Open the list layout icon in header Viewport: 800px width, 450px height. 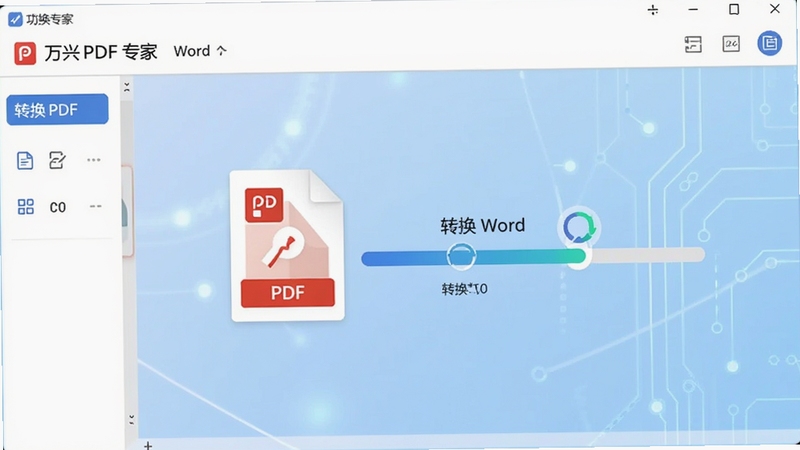(x=693, y=44)
